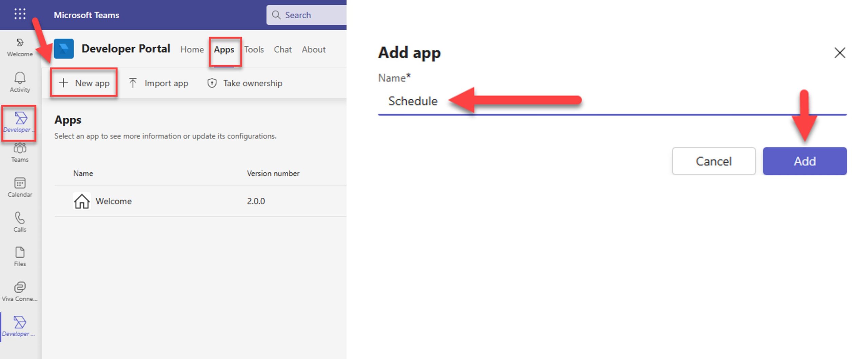Screen dimensions: 868x359
Task: Open the Teams sidebar icon
Action: [20, 152]
